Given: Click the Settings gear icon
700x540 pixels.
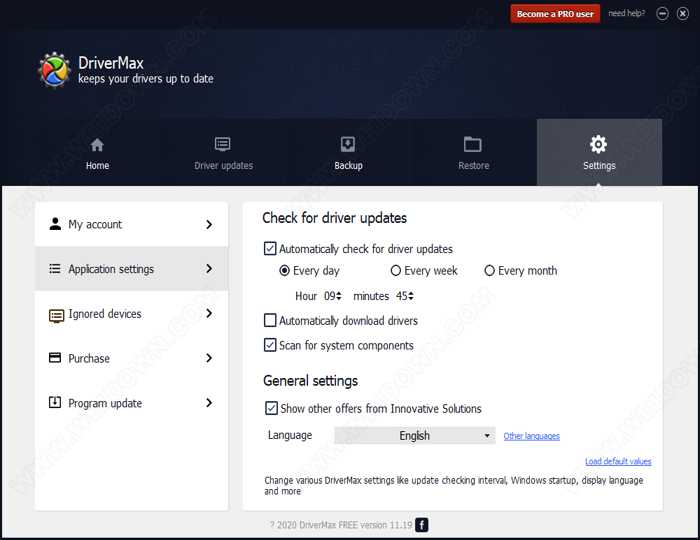Looking at the screenshot, I should pos(598,144).
